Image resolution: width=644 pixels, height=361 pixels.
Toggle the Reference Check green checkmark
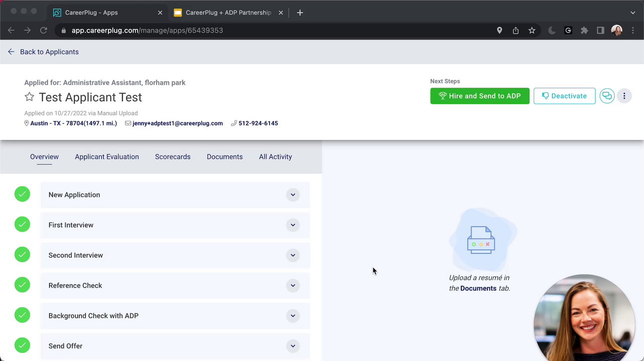(22, 285)
